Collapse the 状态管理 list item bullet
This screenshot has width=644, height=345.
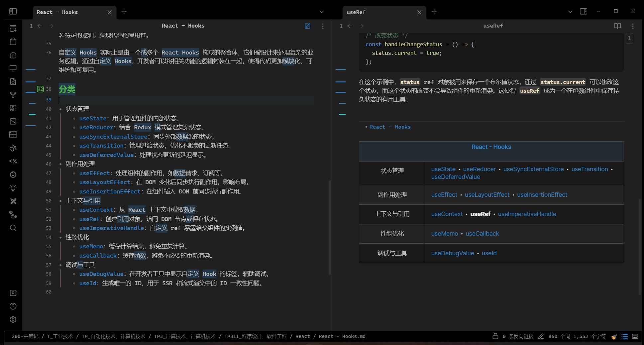[60, 109]
